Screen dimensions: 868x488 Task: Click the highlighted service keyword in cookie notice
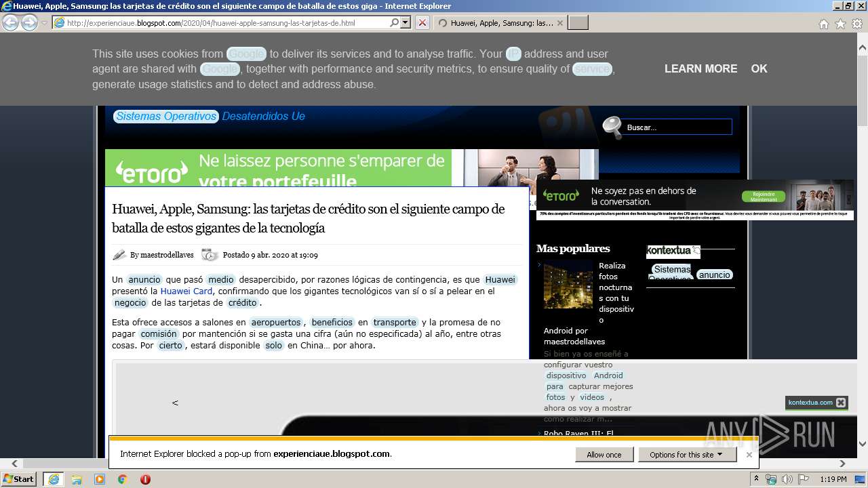[592, 68]
